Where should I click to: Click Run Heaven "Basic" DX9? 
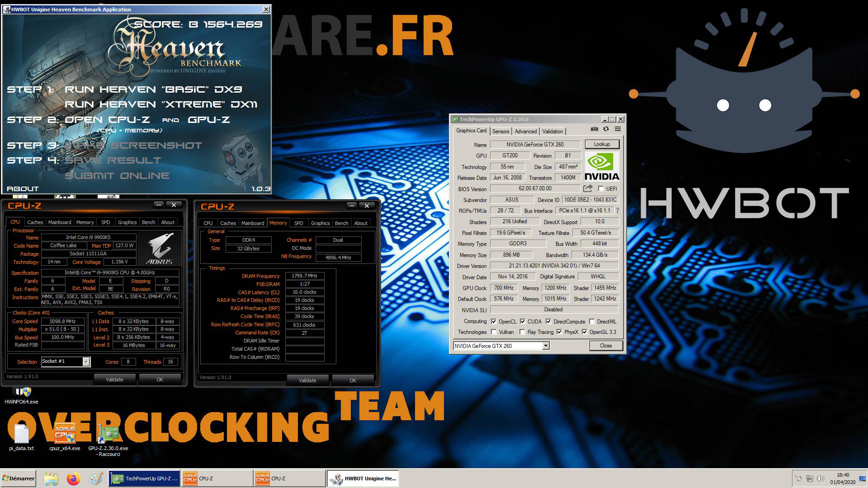[x=153, y=89]
